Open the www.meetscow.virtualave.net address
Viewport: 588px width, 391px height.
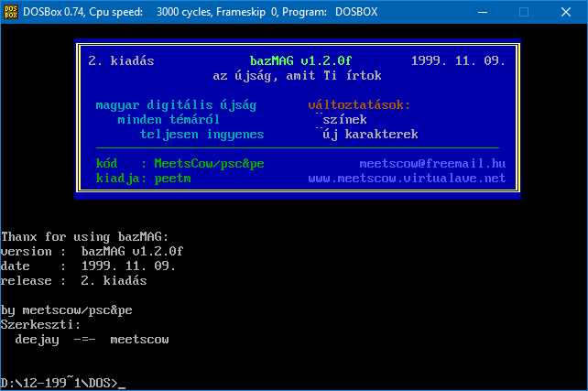point(407,179)
